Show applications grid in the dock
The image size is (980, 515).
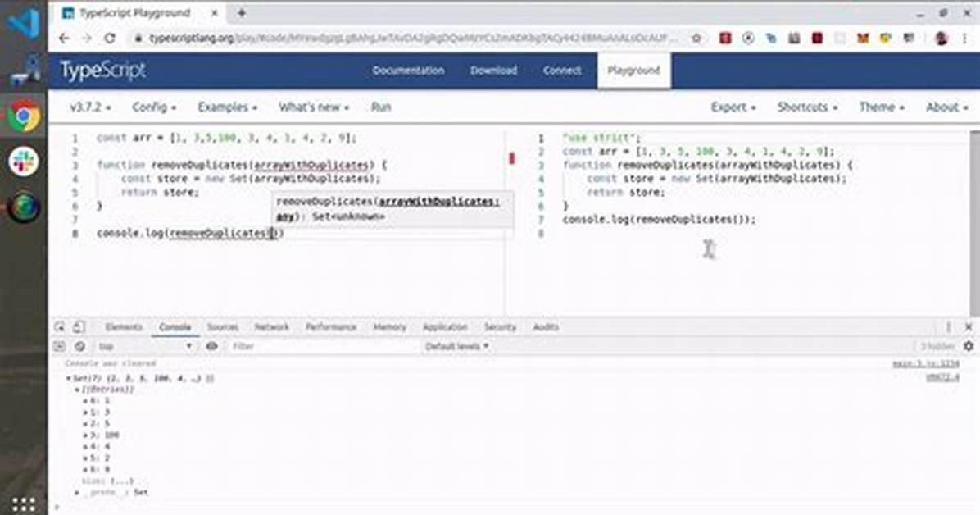point(24,504)
